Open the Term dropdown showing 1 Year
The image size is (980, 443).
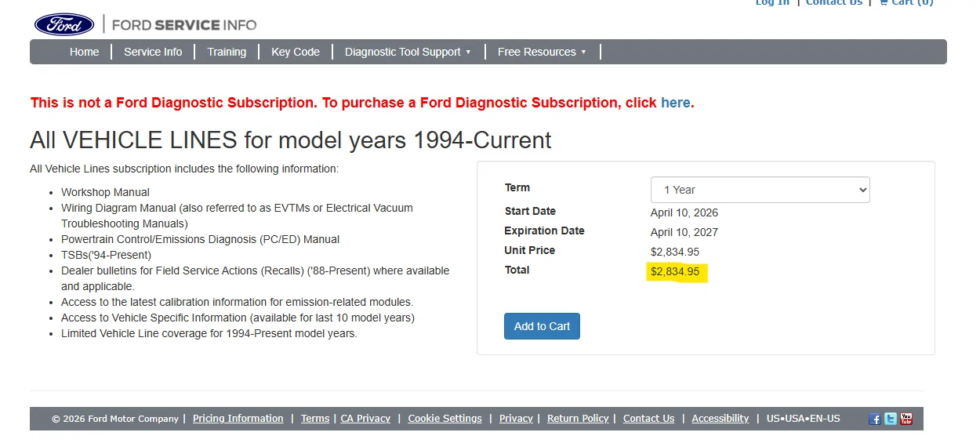pyautogui.click(x=760, y=190)
